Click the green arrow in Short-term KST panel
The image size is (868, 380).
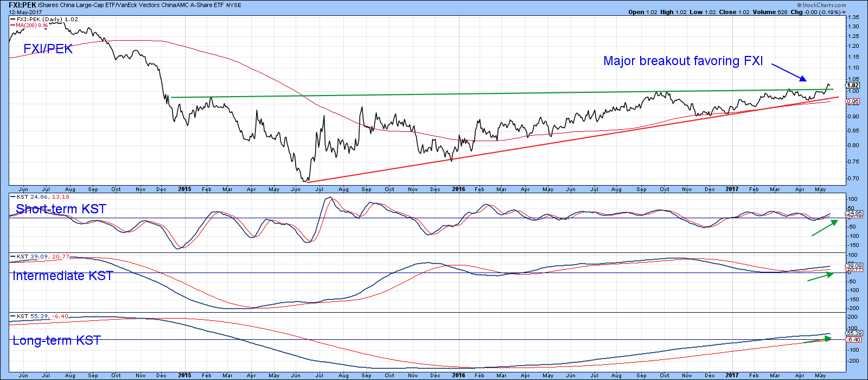(824, 228)
